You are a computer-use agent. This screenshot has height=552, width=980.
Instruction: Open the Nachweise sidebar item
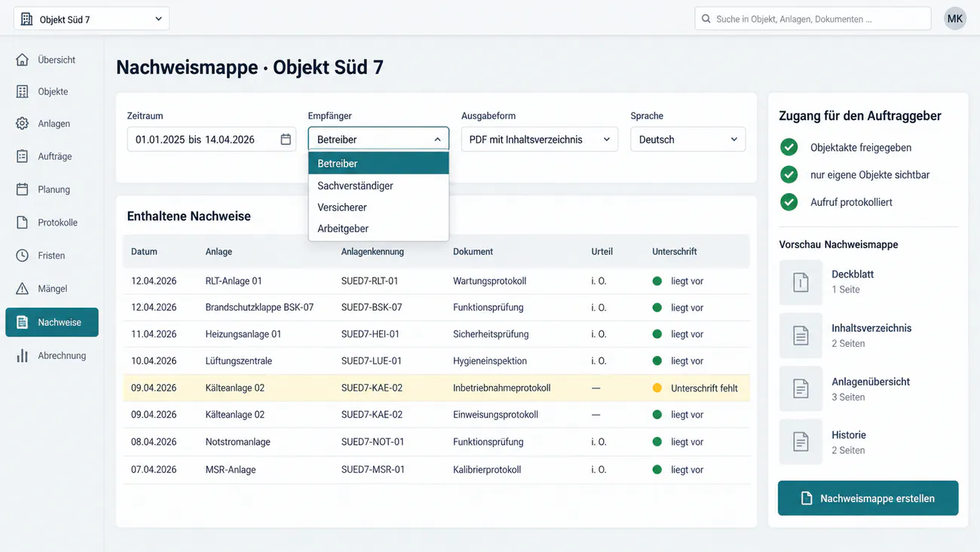[52, 322]
